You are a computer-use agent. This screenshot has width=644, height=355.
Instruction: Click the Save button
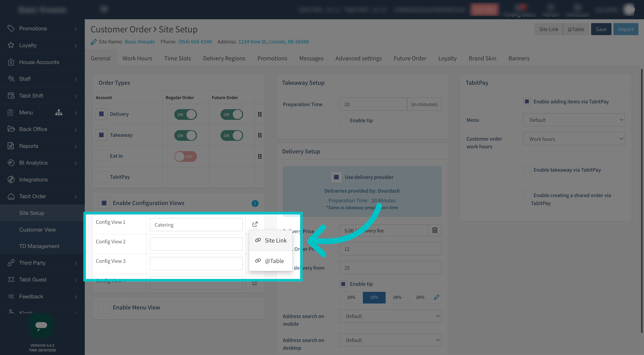pyautogui.click(x=601, y=29)
